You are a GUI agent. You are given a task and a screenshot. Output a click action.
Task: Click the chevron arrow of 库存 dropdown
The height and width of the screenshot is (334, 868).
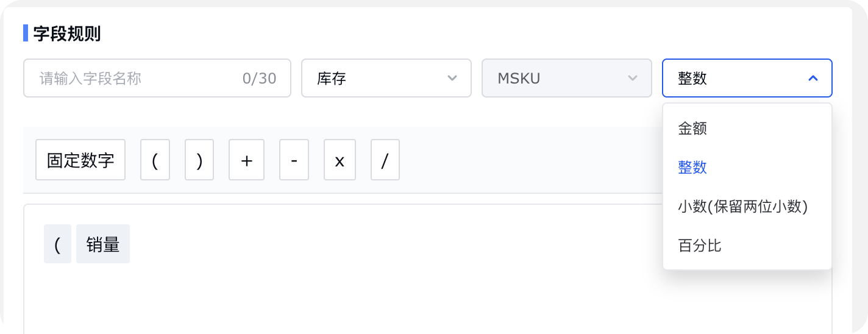tap(452, 78)
